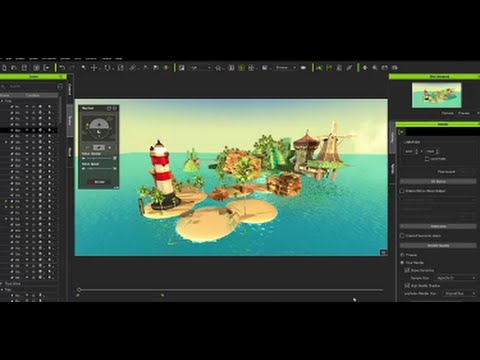Click the Save Project toolbar icon
This screenshot has width=480, height=360.
(24, 68)
